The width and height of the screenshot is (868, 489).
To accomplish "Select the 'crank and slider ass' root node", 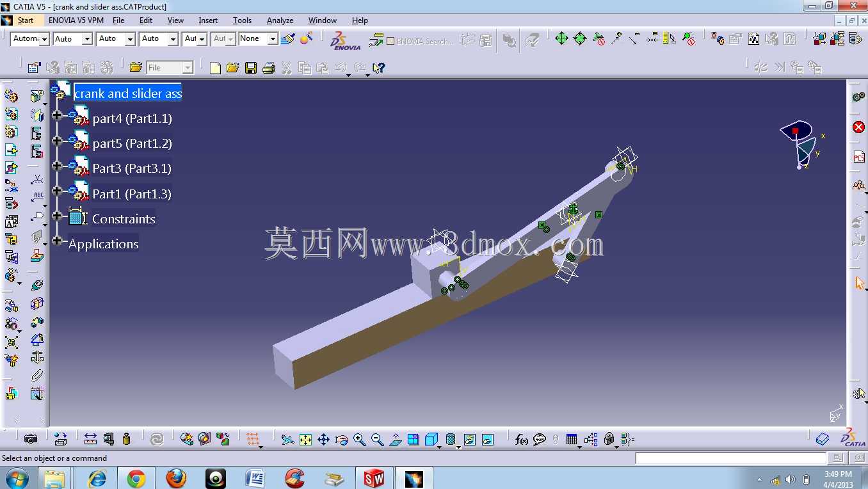I will pyautogui.click(x=128, y=93).
